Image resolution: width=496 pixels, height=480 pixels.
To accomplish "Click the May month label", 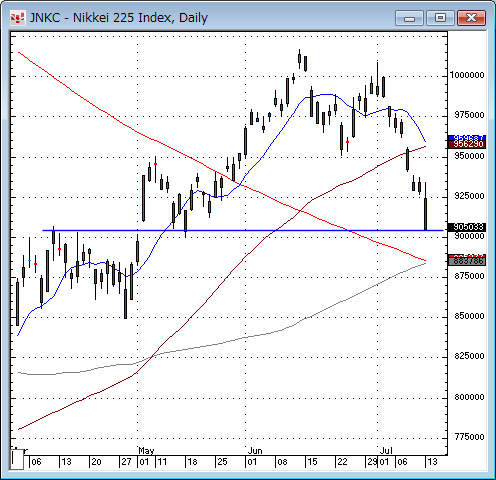I will click(146, 451).
